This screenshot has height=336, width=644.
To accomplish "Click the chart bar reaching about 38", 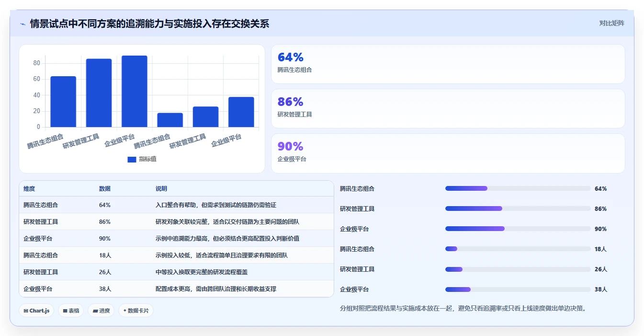I will tap(241, 112).
